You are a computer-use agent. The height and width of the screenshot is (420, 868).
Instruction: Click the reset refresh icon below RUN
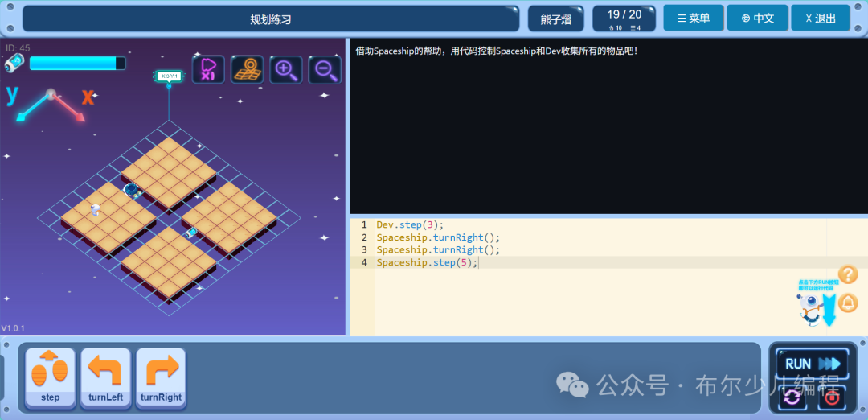tap(792, 397)
